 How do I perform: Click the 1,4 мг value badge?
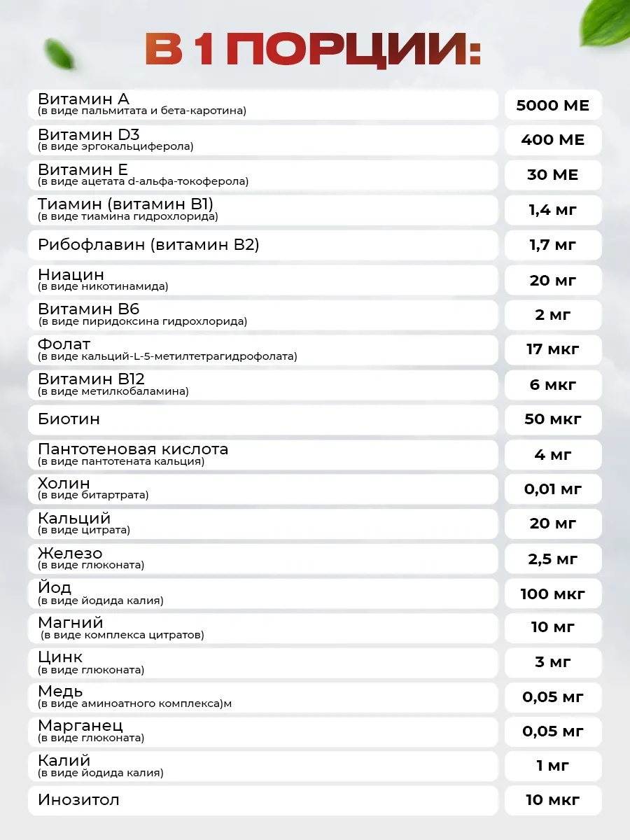553,210
